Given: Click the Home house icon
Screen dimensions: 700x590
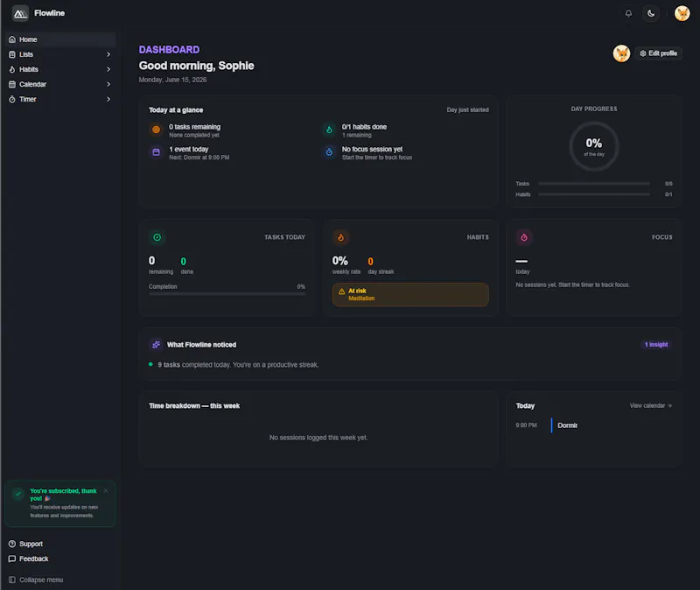Looking at the screenshot, I should tap(12, 39).
